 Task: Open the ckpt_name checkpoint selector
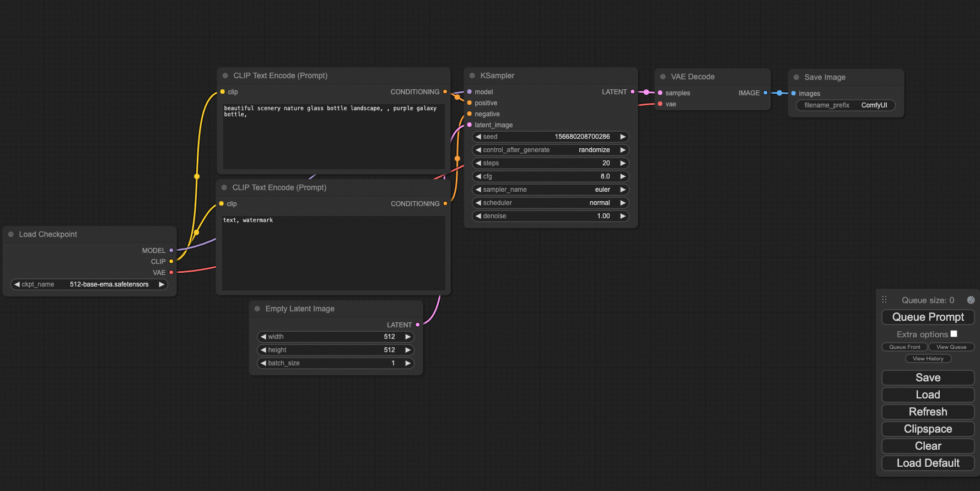point(89,284)
